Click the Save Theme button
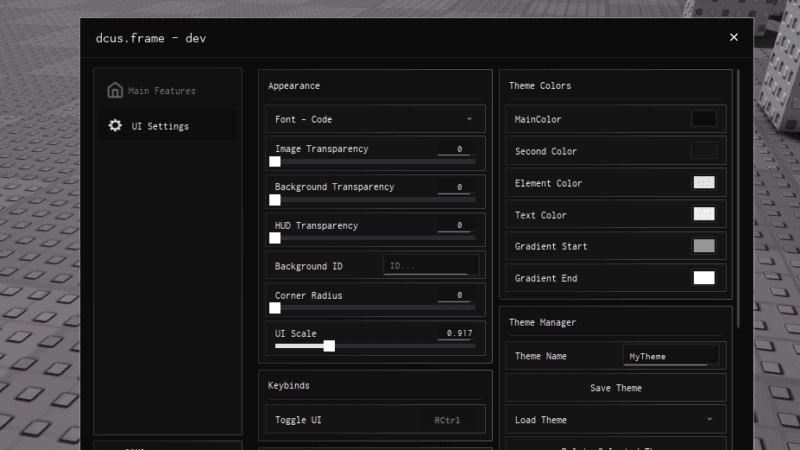 click(x=615, y=388)
